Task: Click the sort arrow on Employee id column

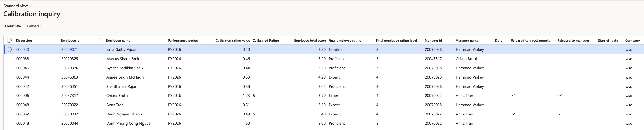Action: pyautogui.click(x=100, y=40)
